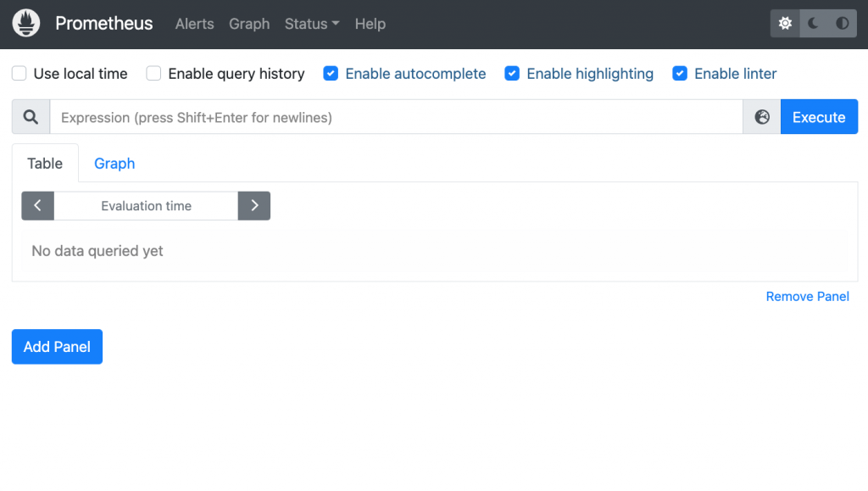Select the Table tab
Screen dimensions: 868x491
(x=45, y=164)
